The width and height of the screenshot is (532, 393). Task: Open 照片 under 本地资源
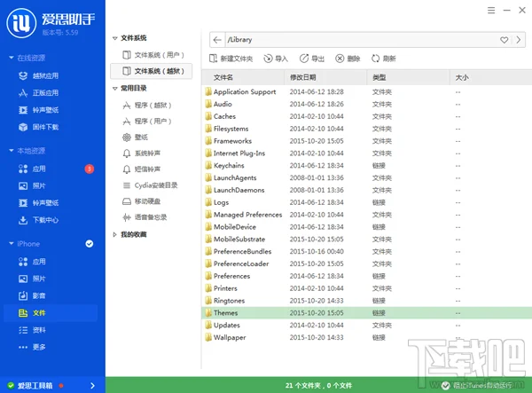point(32,185)
